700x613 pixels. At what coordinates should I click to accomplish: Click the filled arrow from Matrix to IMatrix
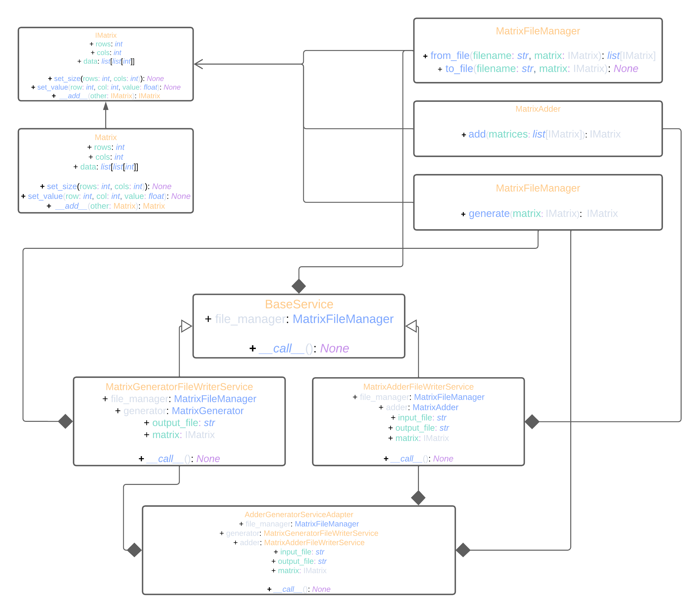(x=106, y=107)
